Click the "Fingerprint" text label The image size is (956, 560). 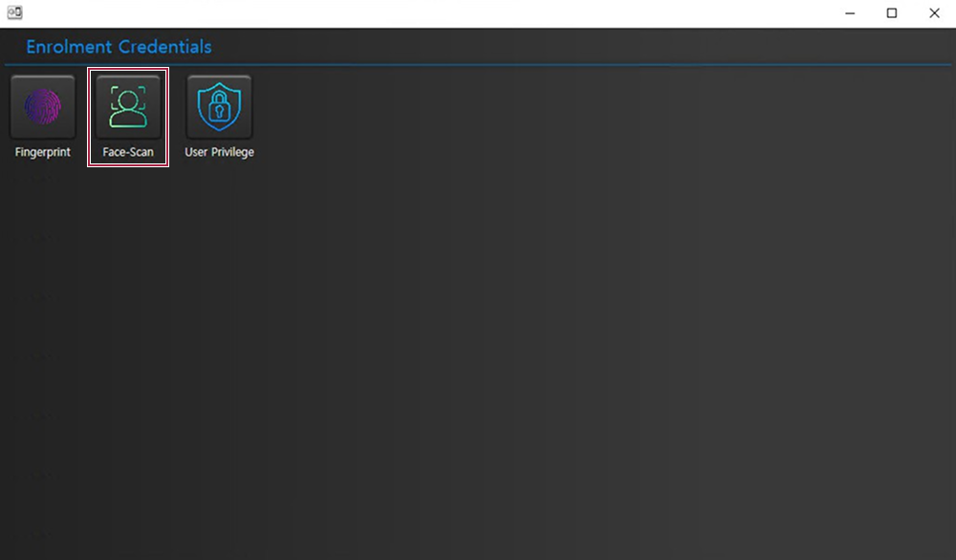42,152
